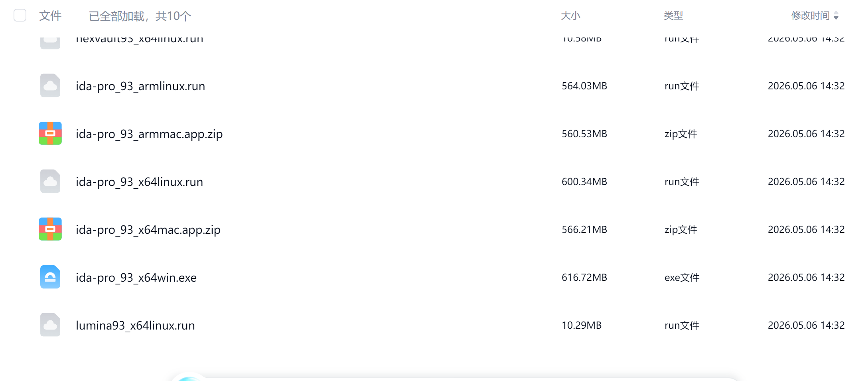
Task: Open ida-pro_93_x64win.exe file name
Action: (x=136, y=278)
